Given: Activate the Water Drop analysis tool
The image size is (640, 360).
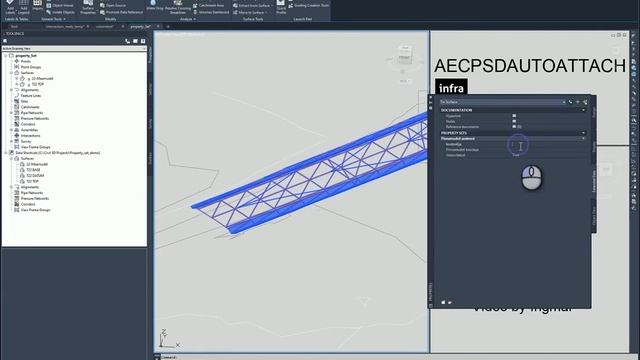Looking at the screenshot, I should (x=154, y=6).
